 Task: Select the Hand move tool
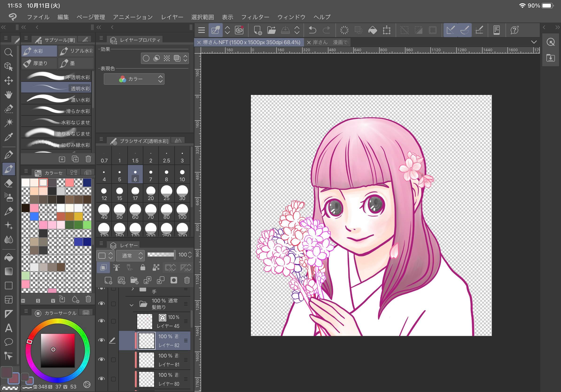pos(8,94)
